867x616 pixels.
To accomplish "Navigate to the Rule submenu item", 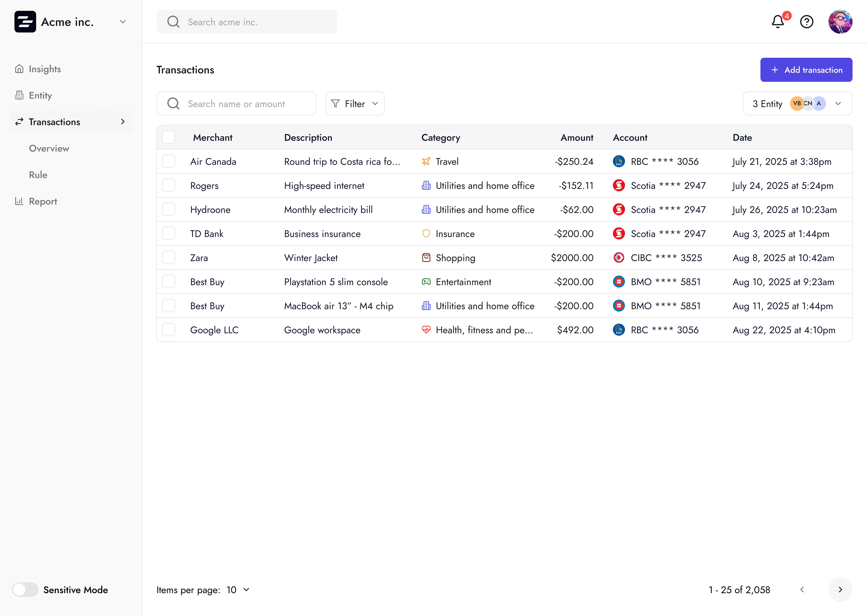I will pyautogui.click(x=38, y=175).
